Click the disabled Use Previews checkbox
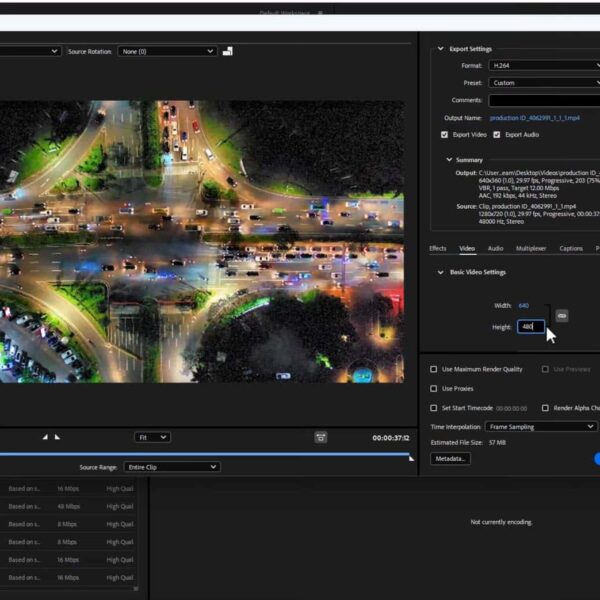This screenshot has width=600, height=600. pos(545,369)
